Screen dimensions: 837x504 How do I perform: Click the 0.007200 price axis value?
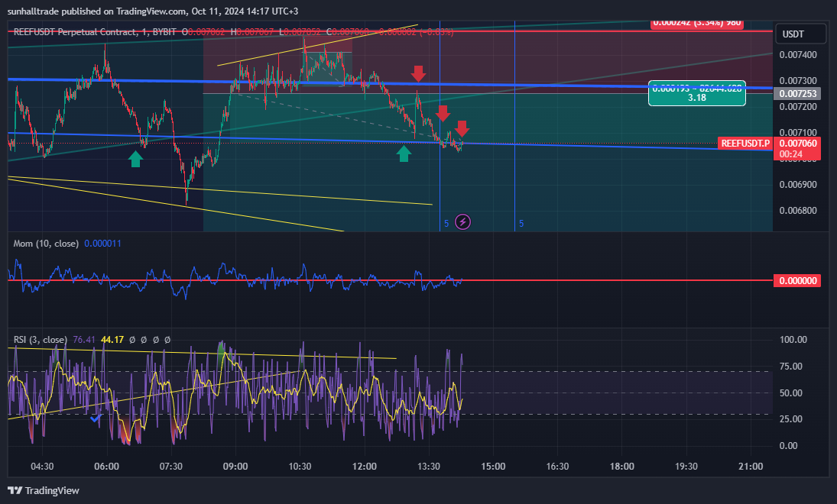pos(797,107)
